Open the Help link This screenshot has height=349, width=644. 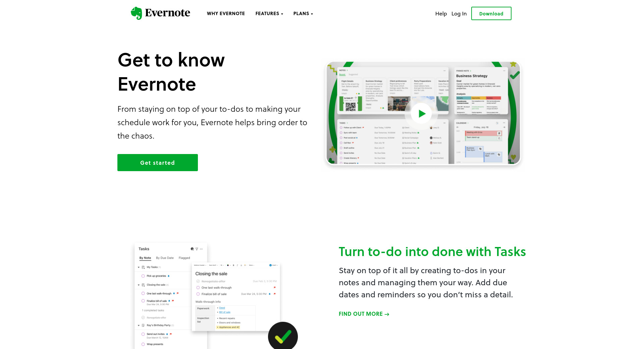pyautogui.click(x=441, y=13)
